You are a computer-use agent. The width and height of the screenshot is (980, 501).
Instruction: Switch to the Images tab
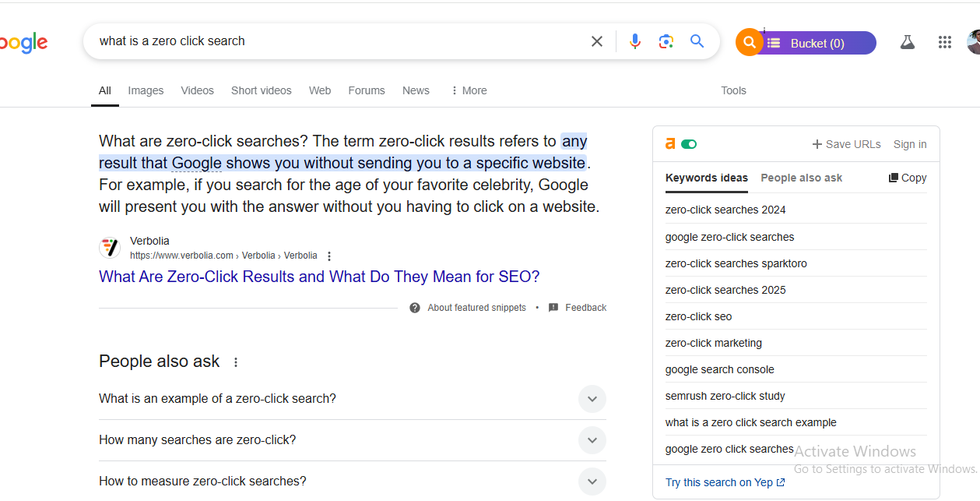[x=146, y=90]
